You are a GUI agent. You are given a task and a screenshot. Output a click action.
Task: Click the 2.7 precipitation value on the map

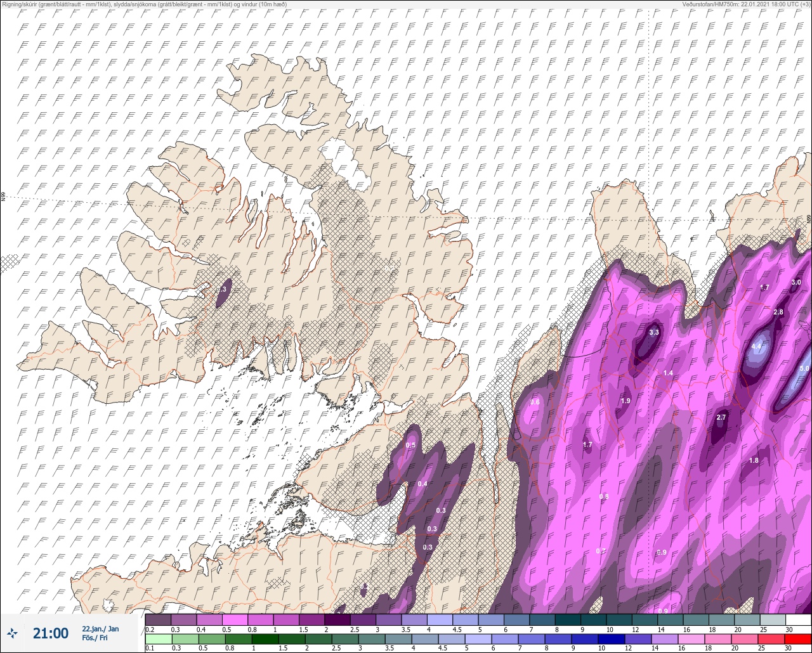point(721,417)
